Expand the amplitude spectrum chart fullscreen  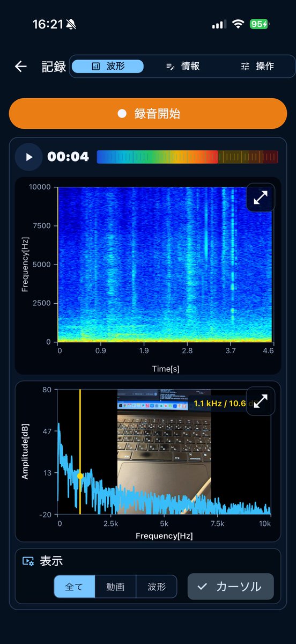pos(261,401)
